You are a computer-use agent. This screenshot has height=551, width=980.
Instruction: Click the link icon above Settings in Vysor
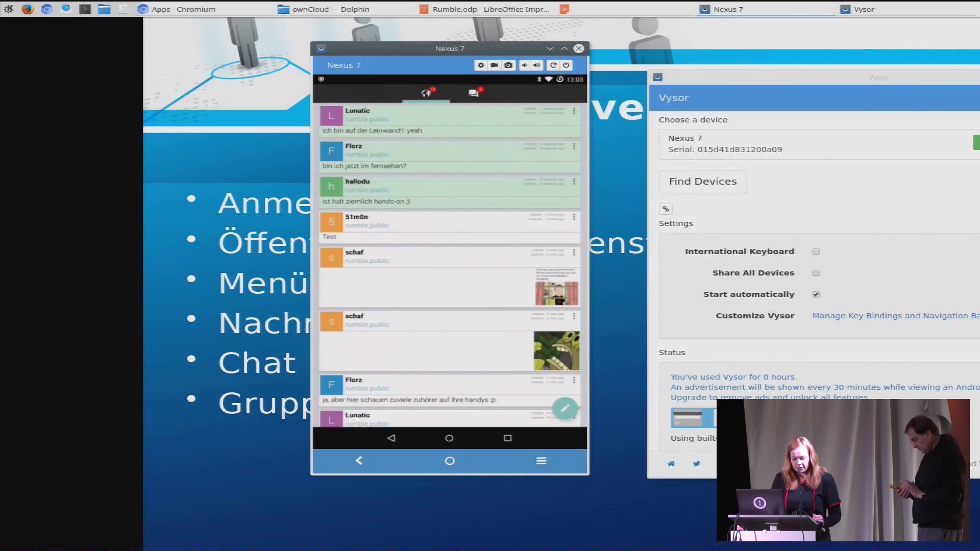[x=666, y=209]
